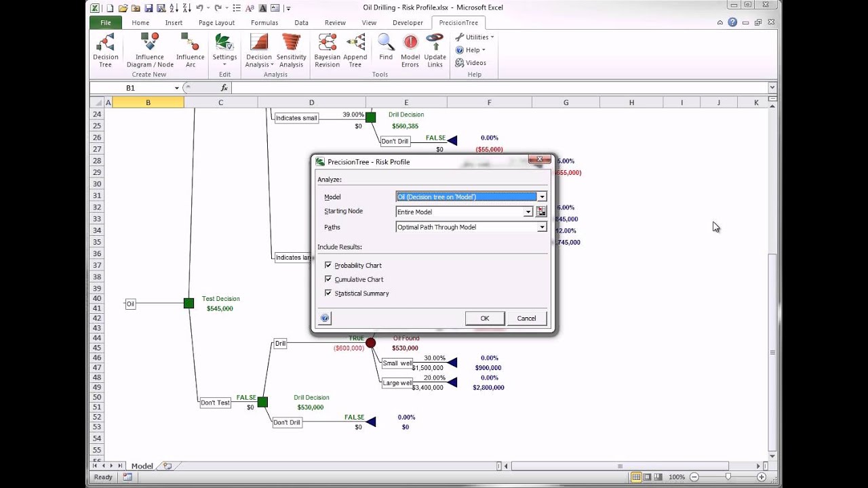Click the zoom out minus button
Screen dimensions: 868x488
(694, 477)
